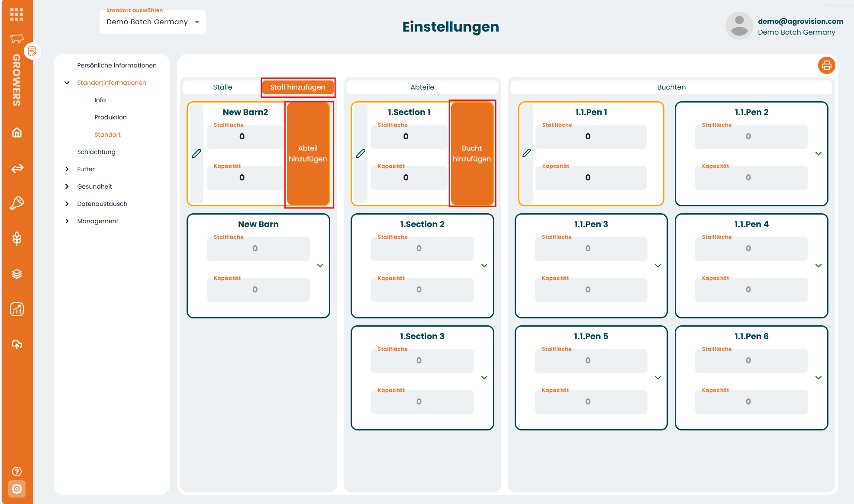Open the Standort auswählen dropdown
854x504 pixels.
point(152,22)
